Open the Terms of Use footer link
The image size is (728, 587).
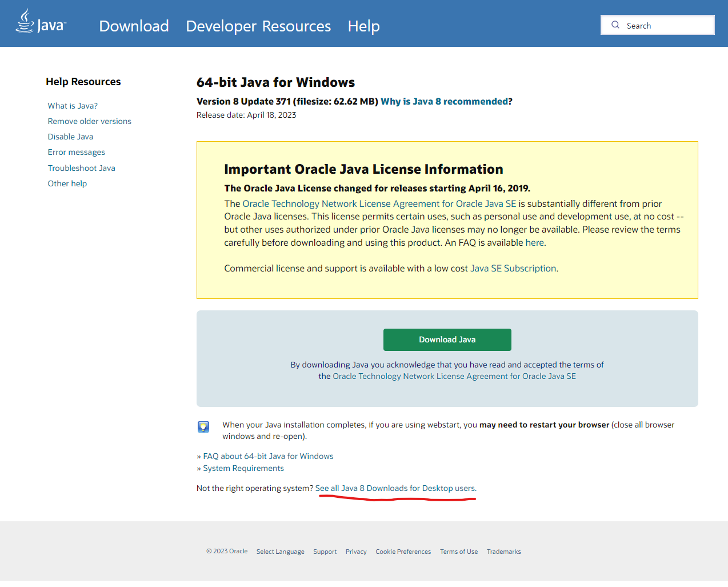pos(459,552)
